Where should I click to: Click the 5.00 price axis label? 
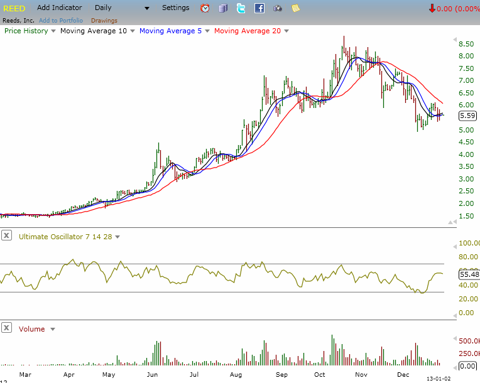coord(466,130)
